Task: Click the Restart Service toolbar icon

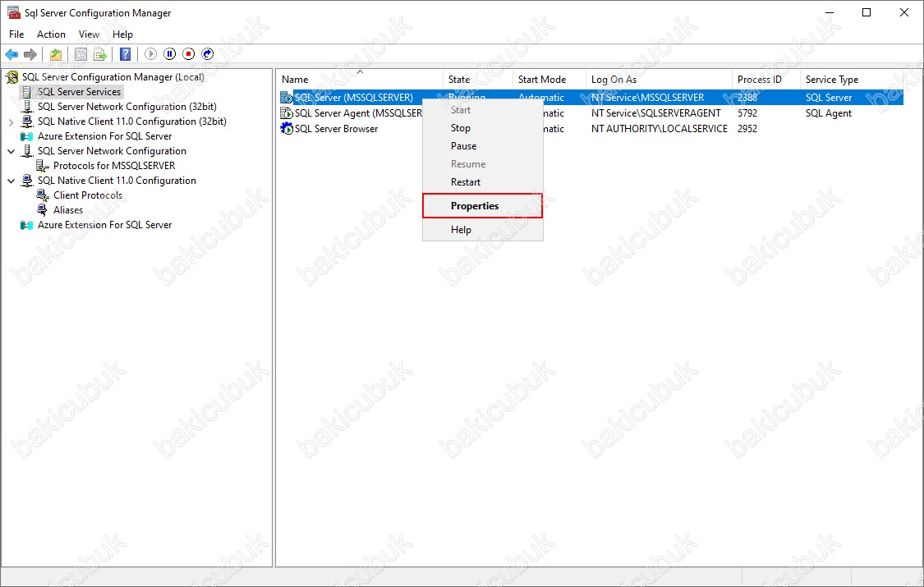Action: [x=208, y=54]
